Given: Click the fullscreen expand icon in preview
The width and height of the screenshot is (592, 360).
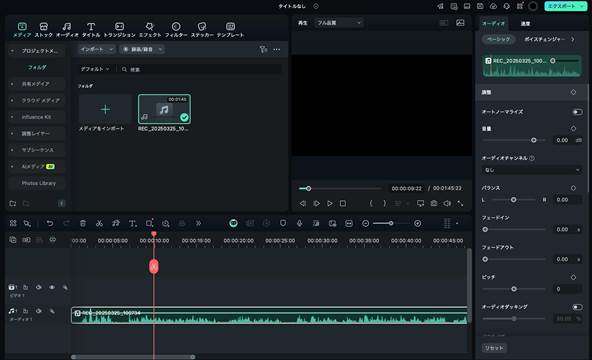Looking at the screenshot, I should tap(460, 203).
